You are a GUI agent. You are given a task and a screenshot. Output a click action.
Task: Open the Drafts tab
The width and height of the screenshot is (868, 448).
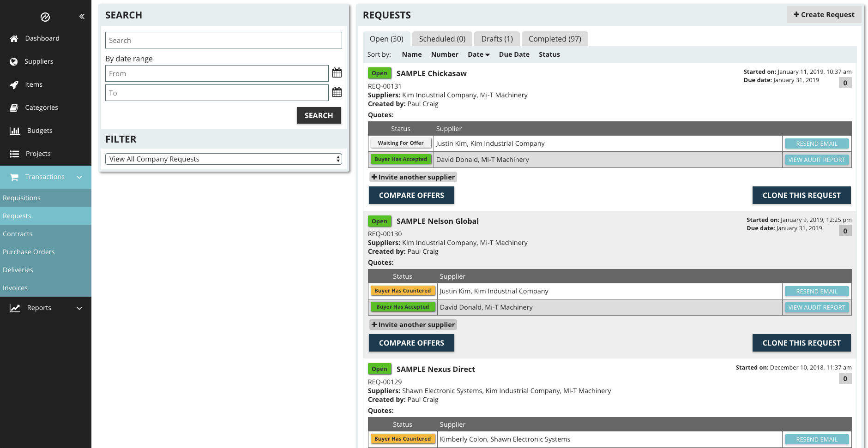(x=496, y=39)
